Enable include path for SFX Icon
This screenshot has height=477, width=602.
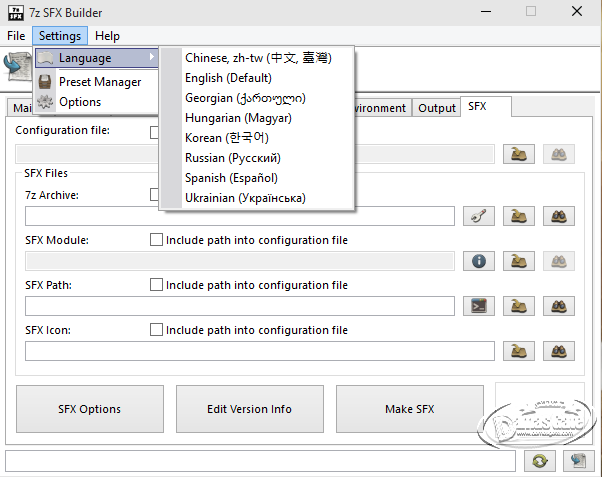click(x=156, y=330)
